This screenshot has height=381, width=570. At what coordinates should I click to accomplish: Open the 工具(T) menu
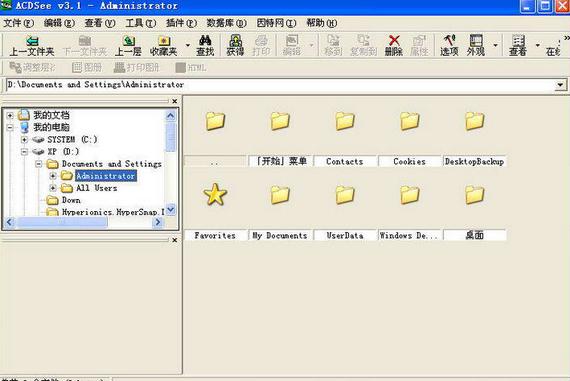click(140, 23)
